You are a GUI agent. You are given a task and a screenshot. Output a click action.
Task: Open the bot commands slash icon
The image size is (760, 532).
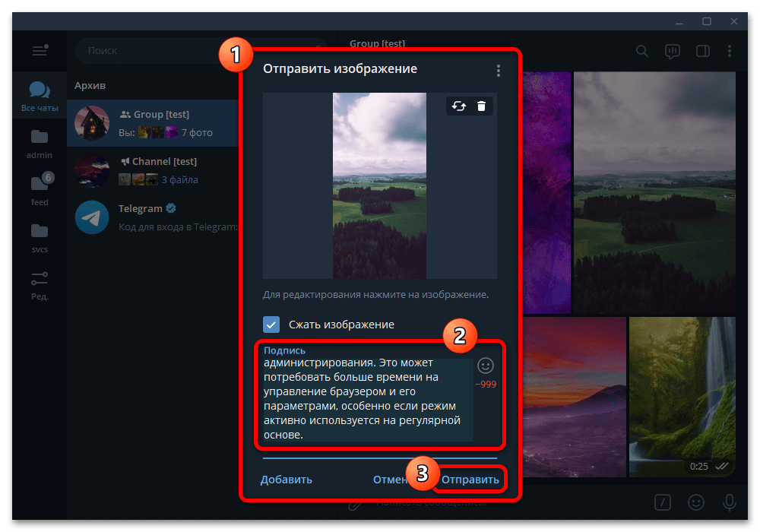663,502
